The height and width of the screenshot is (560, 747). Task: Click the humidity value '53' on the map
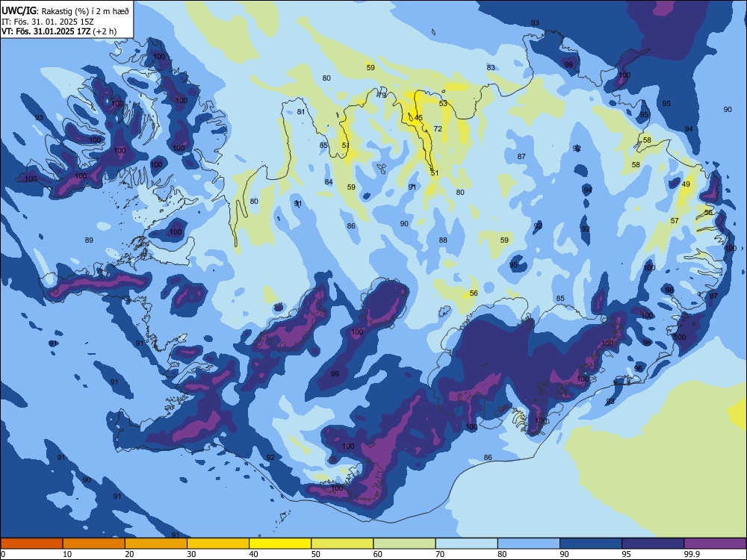click(x=443, y=103)
